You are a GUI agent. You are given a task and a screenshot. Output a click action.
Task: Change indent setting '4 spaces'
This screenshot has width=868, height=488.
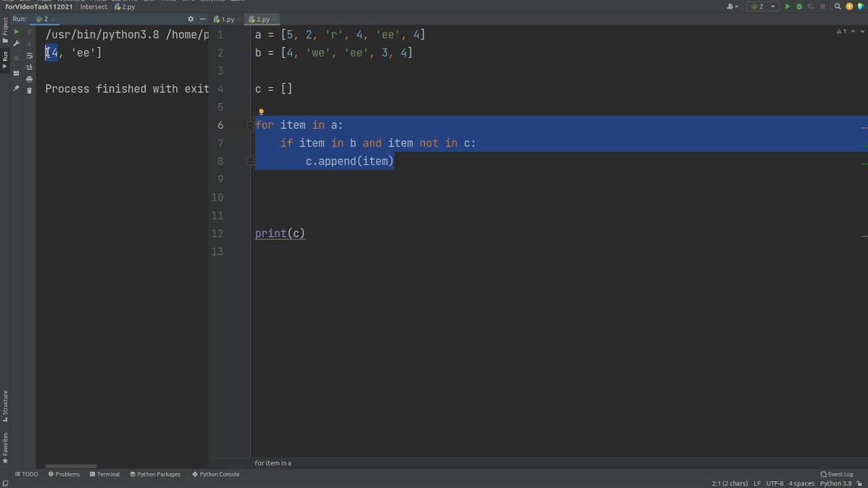[802, 483]
